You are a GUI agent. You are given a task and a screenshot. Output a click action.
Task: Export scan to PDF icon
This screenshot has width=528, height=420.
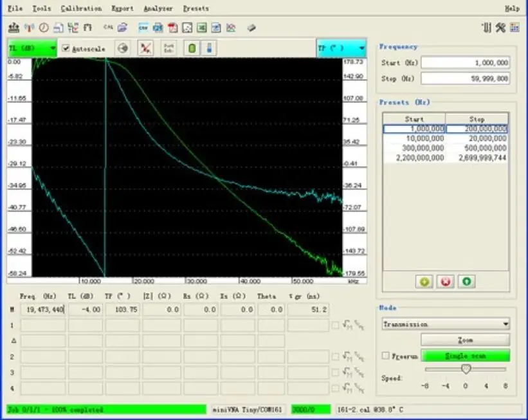click(x=172, y=28)
